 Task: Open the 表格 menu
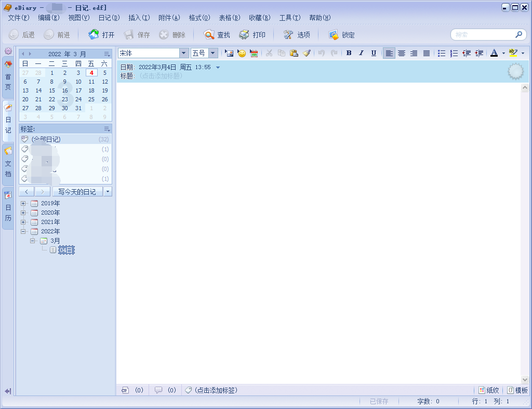tap(229, 17)
